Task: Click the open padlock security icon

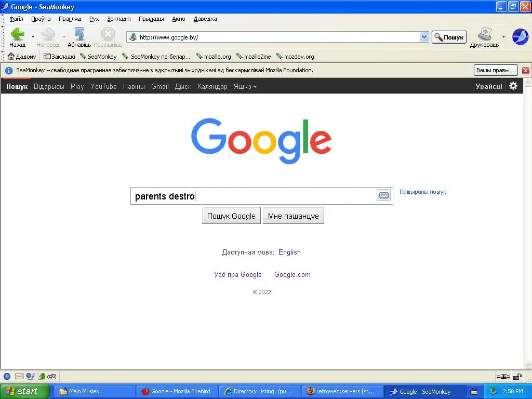Action: 517,376
